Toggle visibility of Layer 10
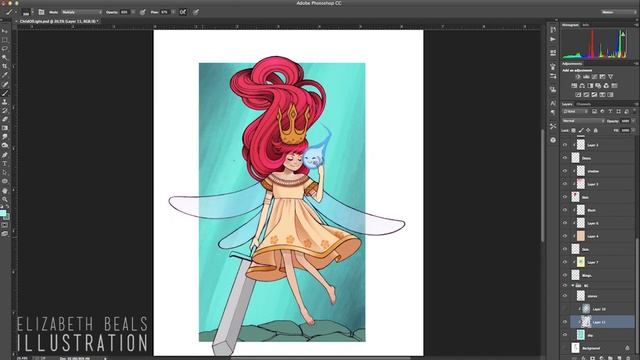640x360 pixels. coord(565,309)
